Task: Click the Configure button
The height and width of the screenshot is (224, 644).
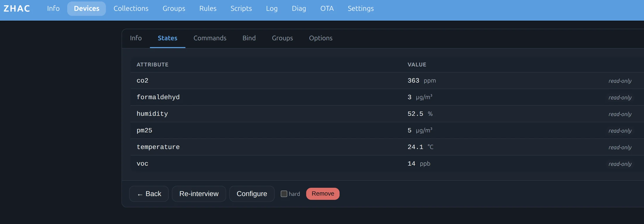Action: click(x=252, y=194)
